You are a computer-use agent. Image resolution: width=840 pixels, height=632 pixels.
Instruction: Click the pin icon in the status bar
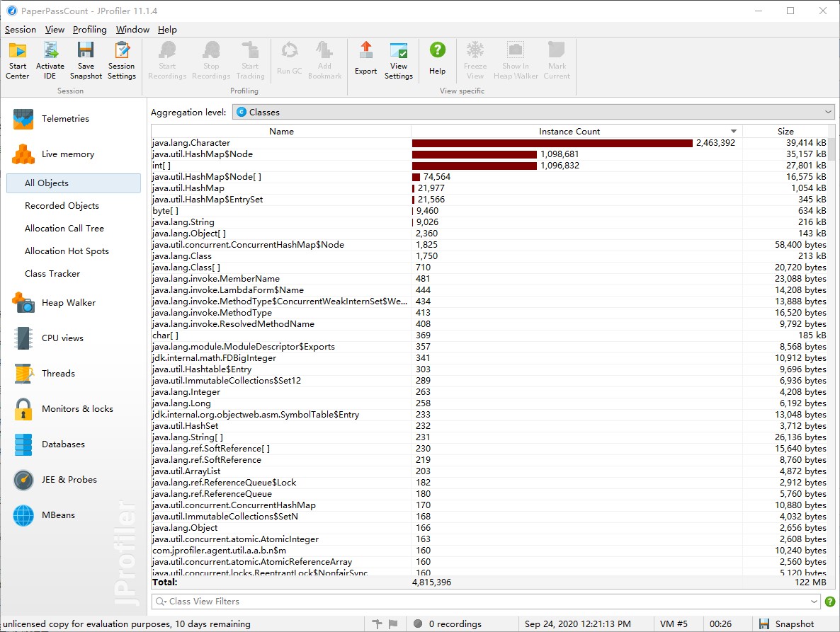tap(377, 624)
